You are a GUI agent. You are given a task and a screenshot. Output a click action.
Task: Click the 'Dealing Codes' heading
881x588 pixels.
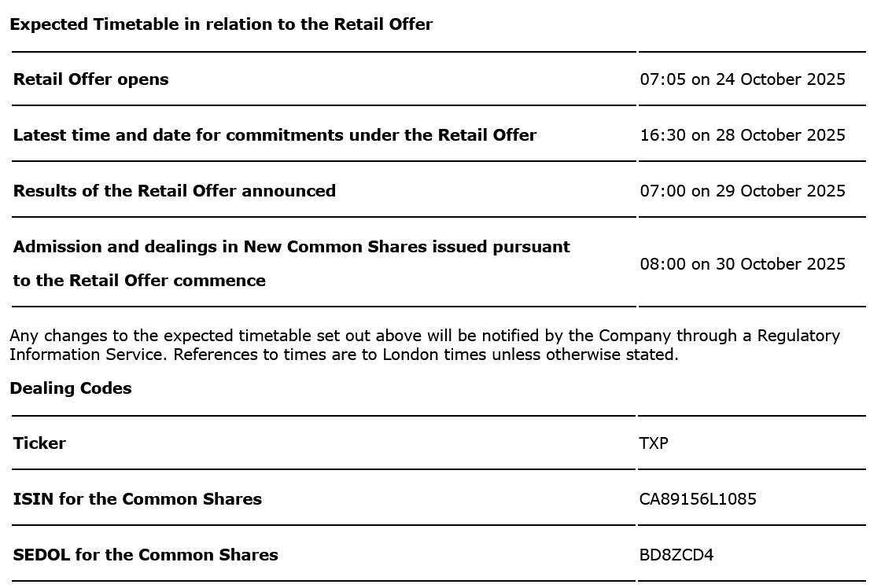(71, 388)
